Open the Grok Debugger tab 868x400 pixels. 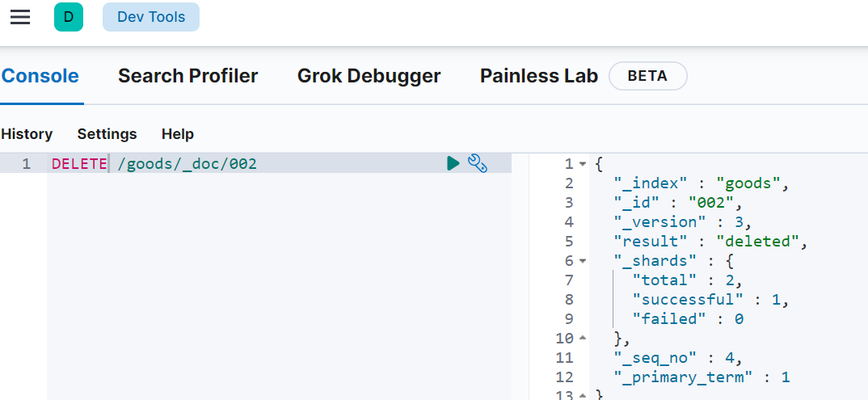pyautogui.click(x=369, y=76)
